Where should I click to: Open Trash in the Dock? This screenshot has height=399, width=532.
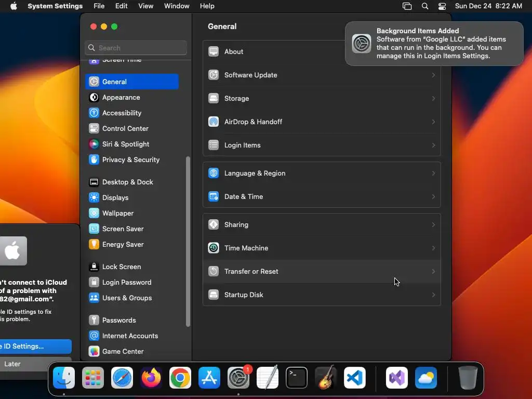[468, 378]
